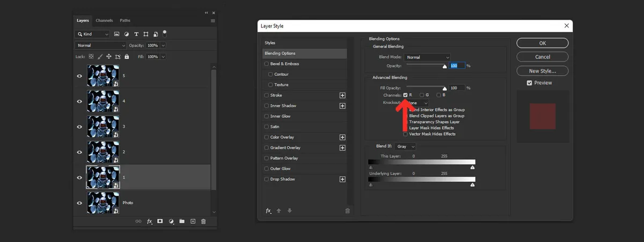Enable the Outer Glow checkbox

(267, 169)
